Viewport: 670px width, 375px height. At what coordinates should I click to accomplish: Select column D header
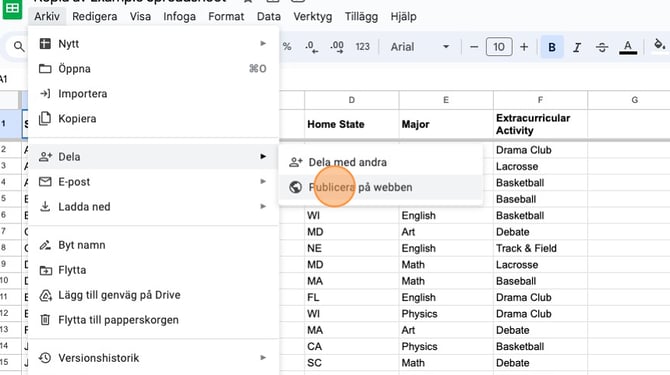click(352, 100)
